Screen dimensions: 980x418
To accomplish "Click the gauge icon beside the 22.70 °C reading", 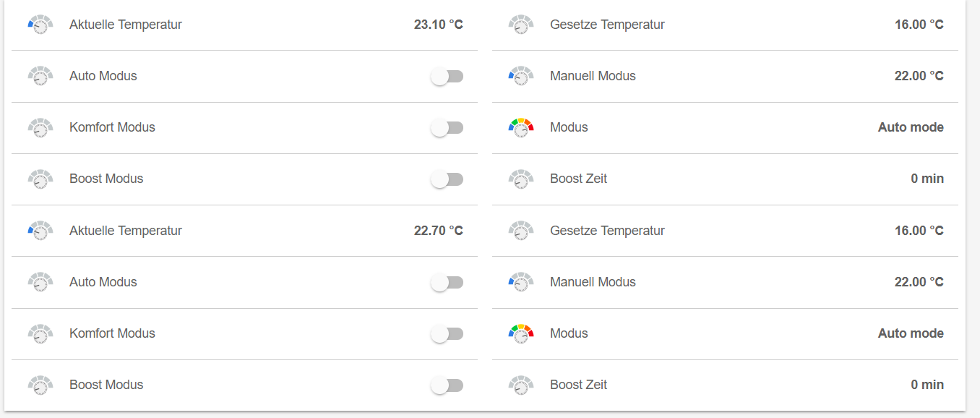I will [x=40, y=231].
